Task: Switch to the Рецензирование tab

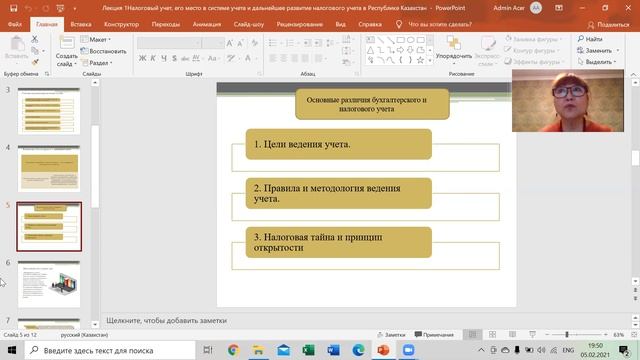Action: (x=300, y=24)
